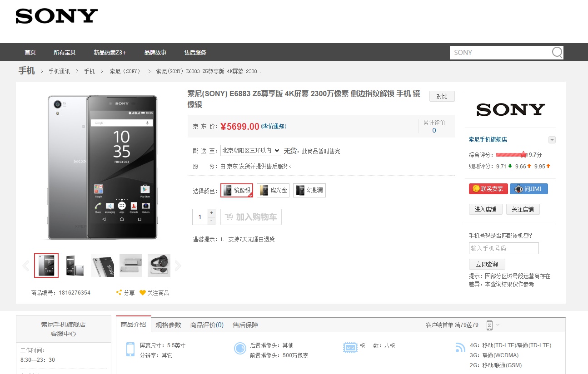The width and height of the screenshot is (588, 374).
Task: Open 品牌故事 navigation item
Action: [155, 52]
